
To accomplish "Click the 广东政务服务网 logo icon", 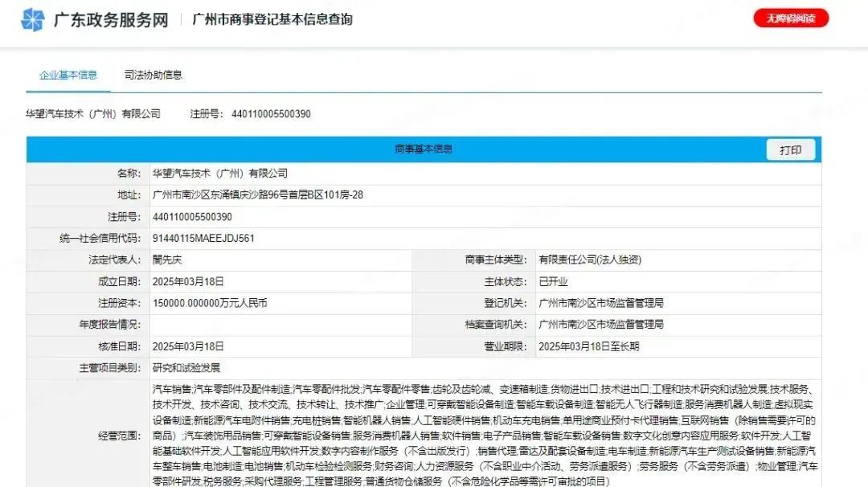I will pyautogui.click(x=33, y=20).
